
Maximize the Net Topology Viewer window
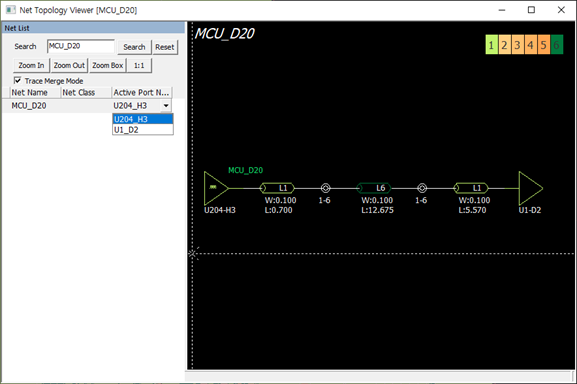(x=531, y=10)
